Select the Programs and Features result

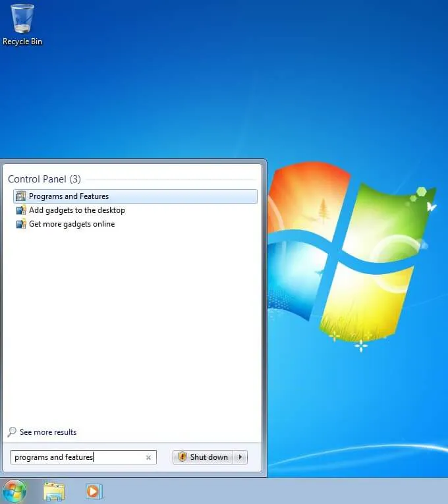coord(135,196)
